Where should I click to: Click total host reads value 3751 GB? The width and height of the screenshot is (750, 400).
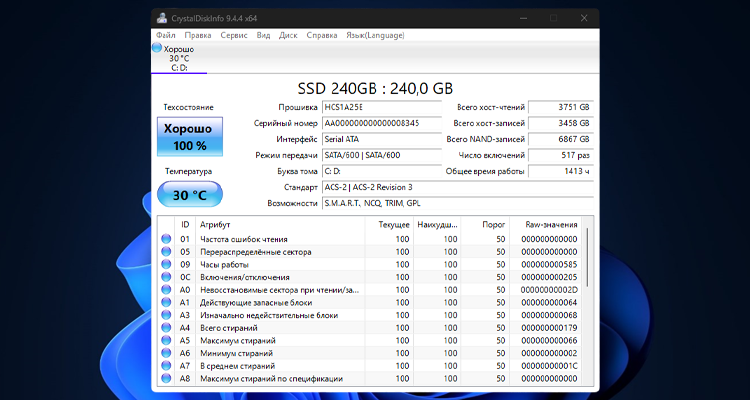561,107
